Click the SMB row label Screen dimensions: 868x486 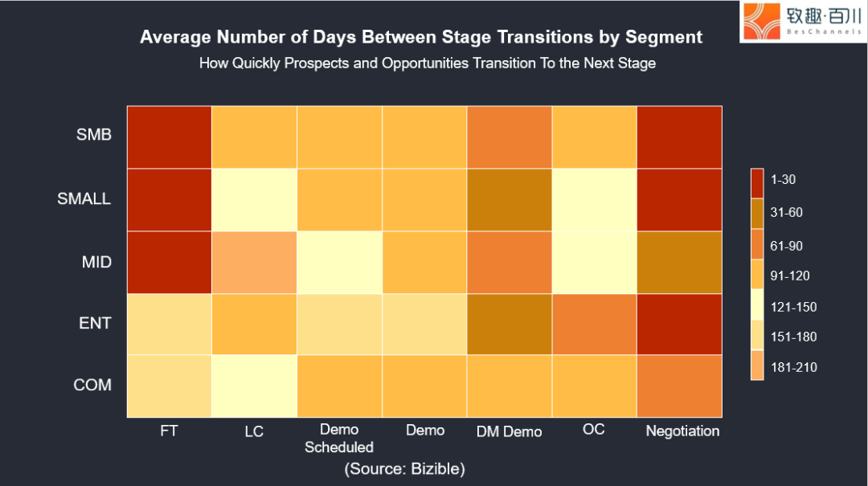point(93,134)
